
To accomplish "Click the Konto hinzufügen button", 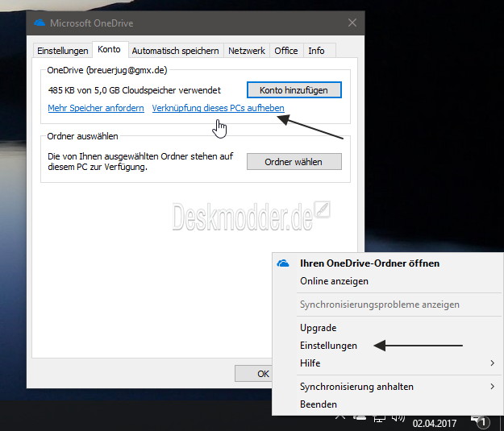I will click(294, 90).
